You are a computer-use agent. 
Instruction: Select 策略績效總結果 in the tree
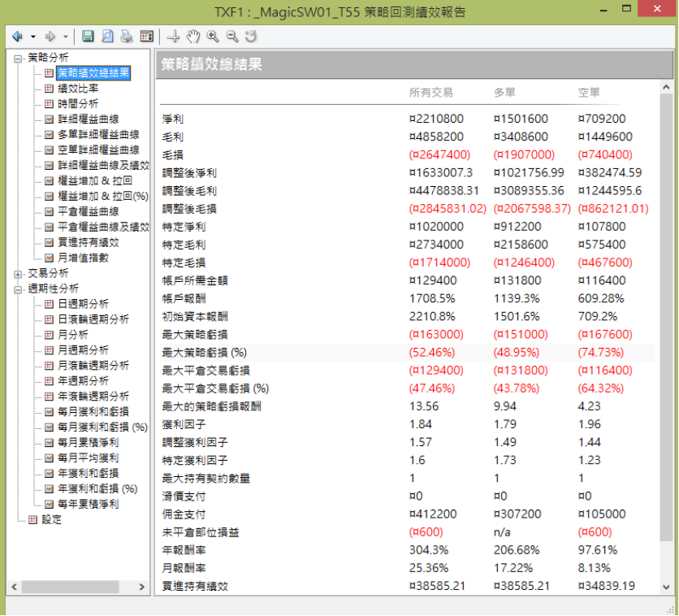point(93,73)
